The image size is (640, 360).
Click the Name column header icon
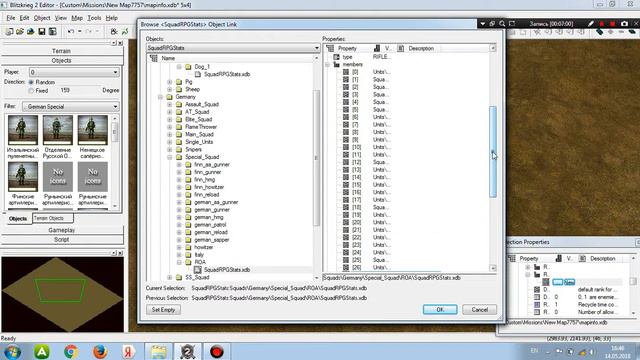pyautogui.click(x=153, y=58)
